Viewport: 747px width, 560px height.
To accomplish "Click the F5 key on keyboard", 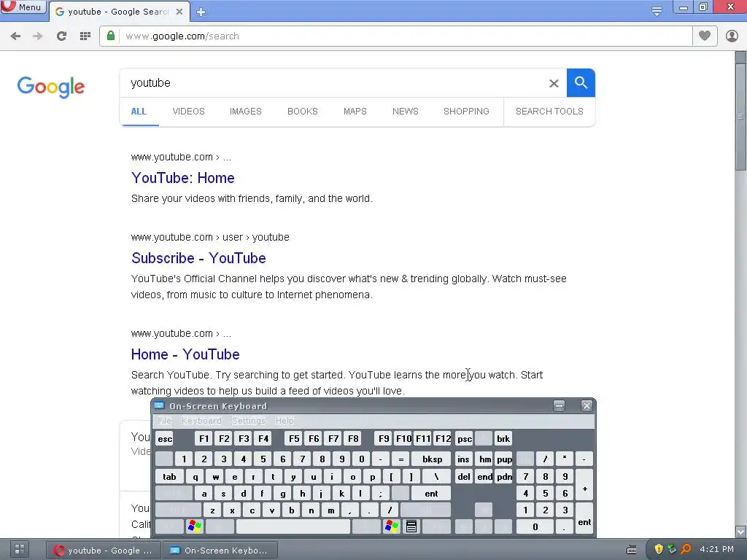I will pyautogui.click(x=294, y=438).
